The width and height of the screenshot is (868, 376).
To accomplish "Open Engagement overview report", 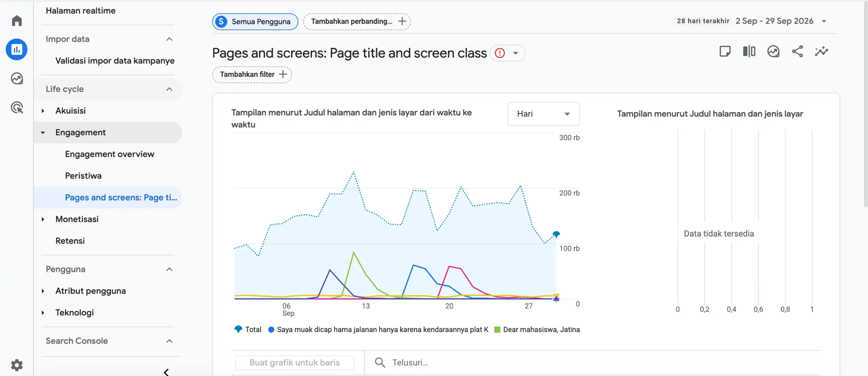I will (110, 154).
